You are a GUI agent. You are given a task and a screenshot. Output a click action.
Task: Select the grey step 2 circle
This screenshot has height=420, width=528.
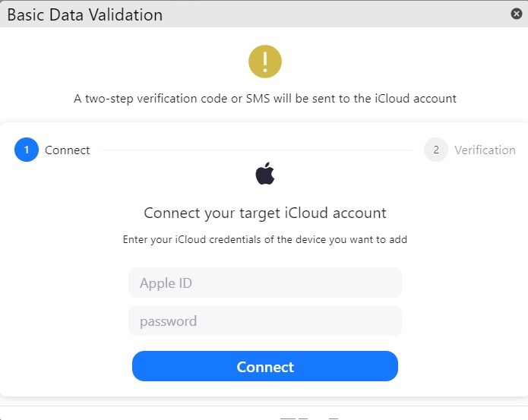point(436,150)
